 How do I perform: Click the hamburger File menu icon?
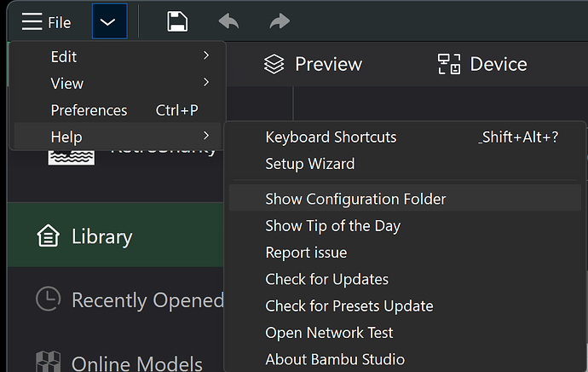(32, 21)
